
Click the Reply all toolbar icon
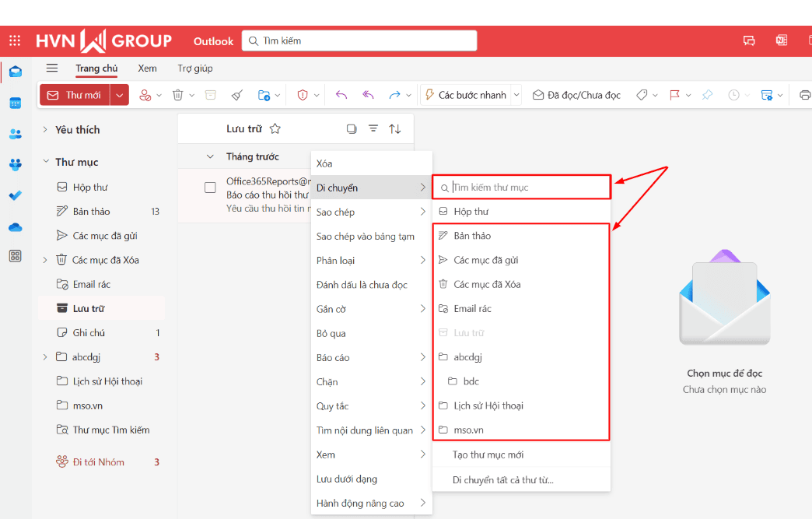coord(368,95)
